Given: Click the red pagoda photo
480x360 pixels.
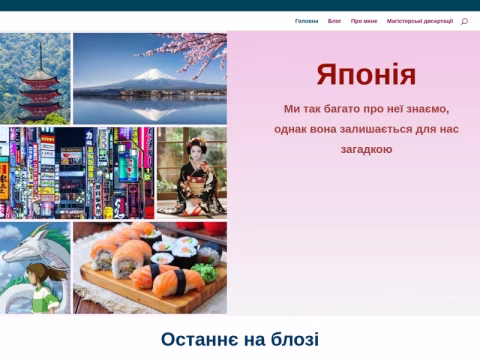Looking at the screenshot, I should point(35,79).
